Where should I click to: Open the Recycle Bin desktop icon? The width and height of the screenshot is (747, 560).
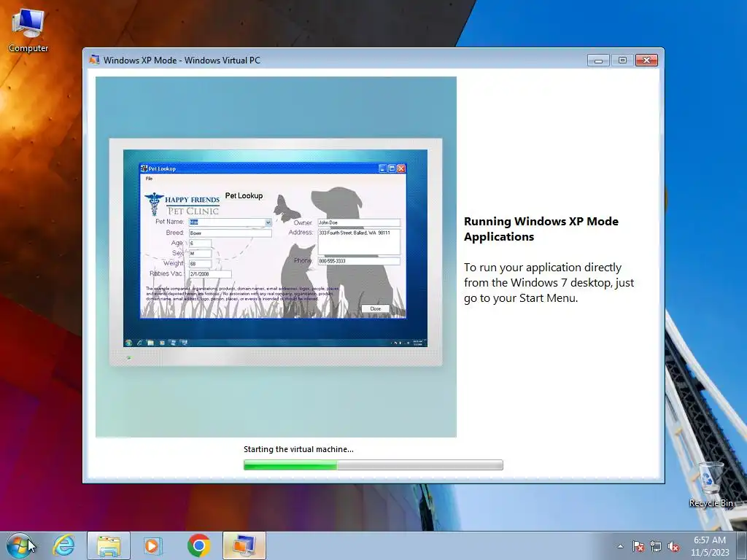pyautogui.click(x=711, y=484)
